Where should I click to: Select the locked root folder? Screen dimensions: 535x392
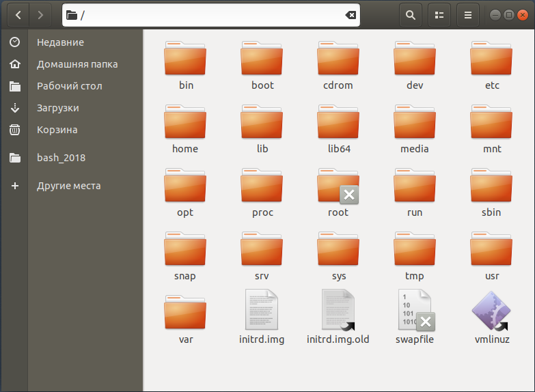pyautogui.click(x=338, y=186)
